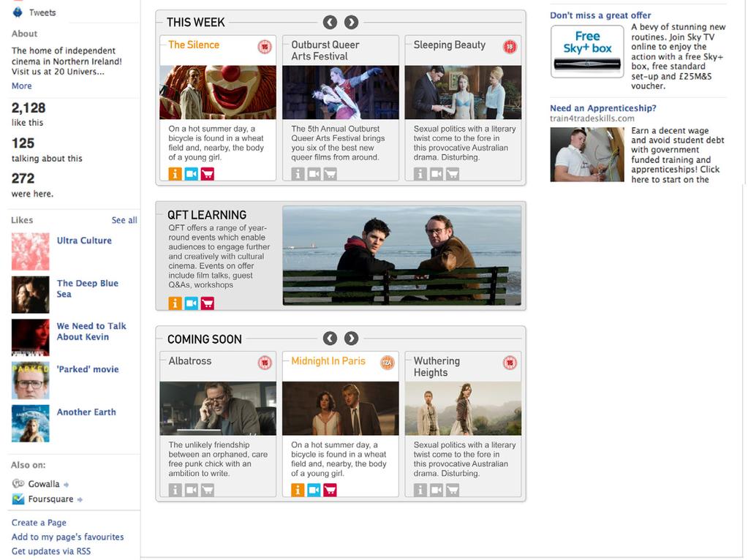The width and height of the screenshot is (748, 560).
Task: Click Outburst Queer Arts Festival dancers image
Action: (x=341, y=93)
